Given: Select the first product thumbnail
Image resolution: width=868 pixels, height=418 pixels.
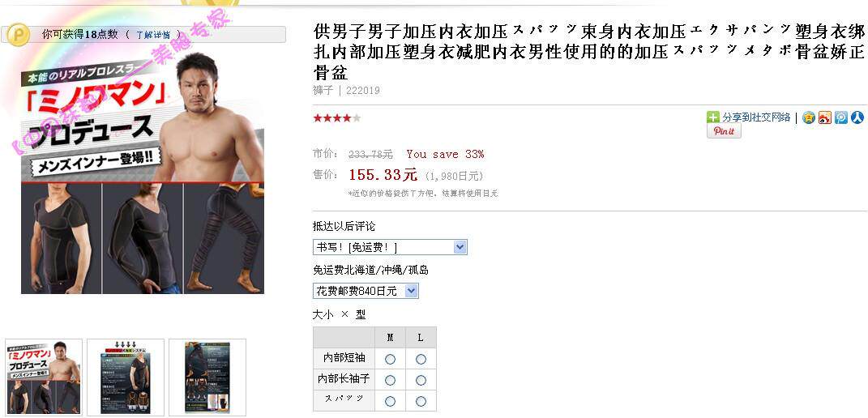Looking at the screenshot, I should pos(44,377).
